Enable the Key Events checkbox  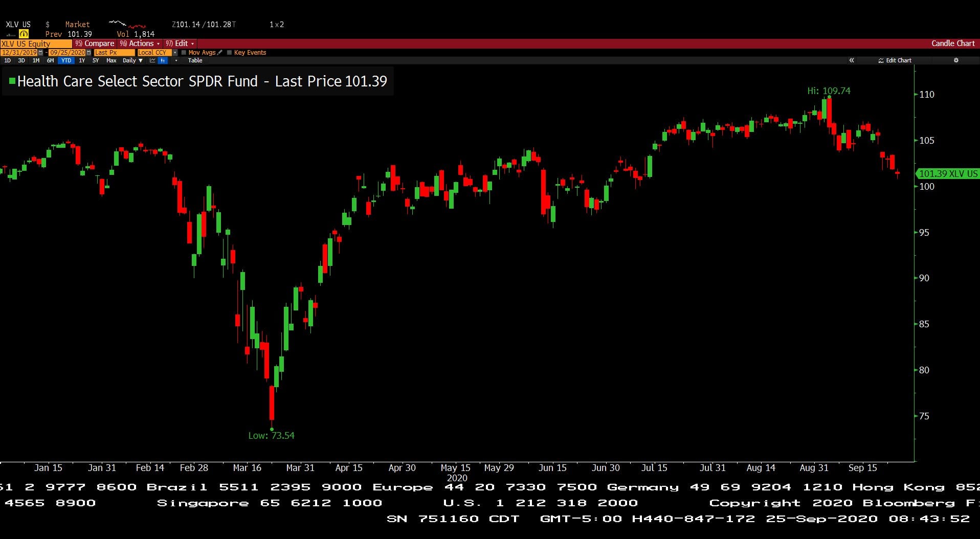[229, 53]
